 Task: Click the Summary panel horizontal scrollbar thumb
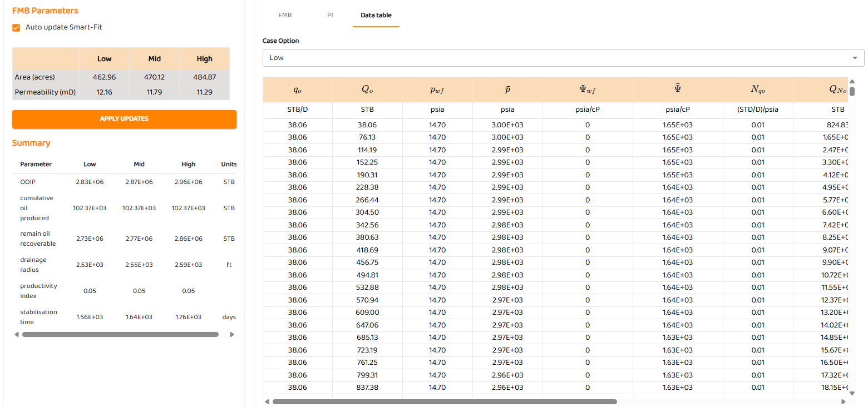pos(120,335)
